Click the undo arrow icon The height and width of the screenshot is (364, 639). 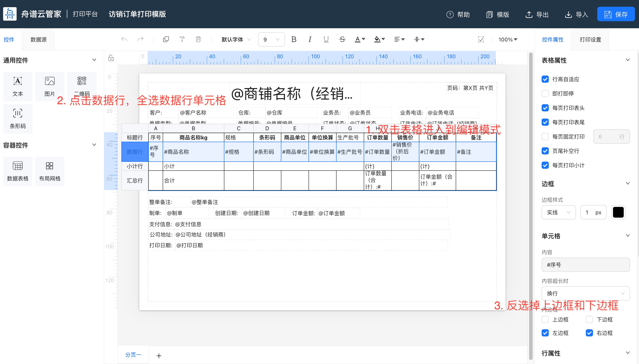click(124, 39)
